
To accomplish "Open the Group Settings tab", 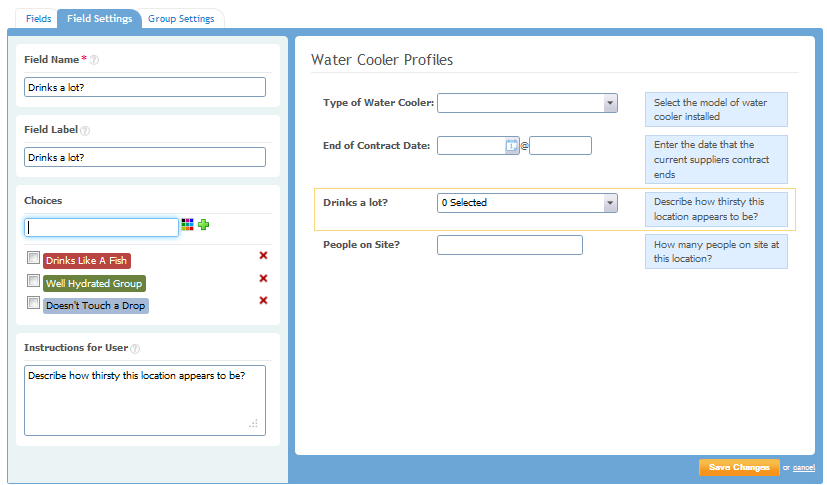I will coord(181,19).
